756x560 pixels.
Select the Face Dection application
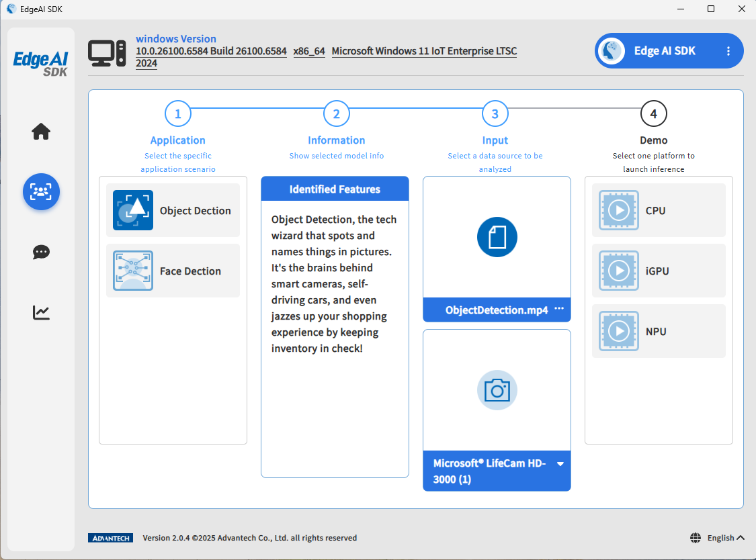173,271
